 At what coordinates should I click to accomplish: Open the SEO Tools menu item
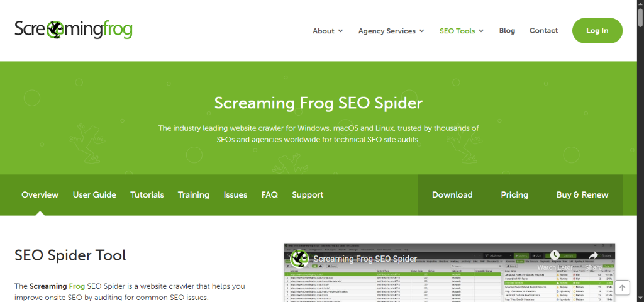[x=457, y=31]
